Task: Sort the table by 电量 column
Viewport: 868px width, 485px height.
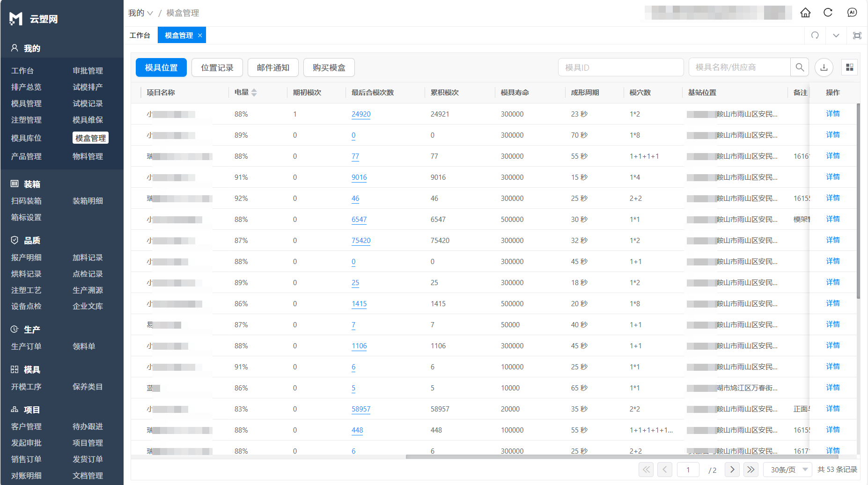Action: coord(254,92)
